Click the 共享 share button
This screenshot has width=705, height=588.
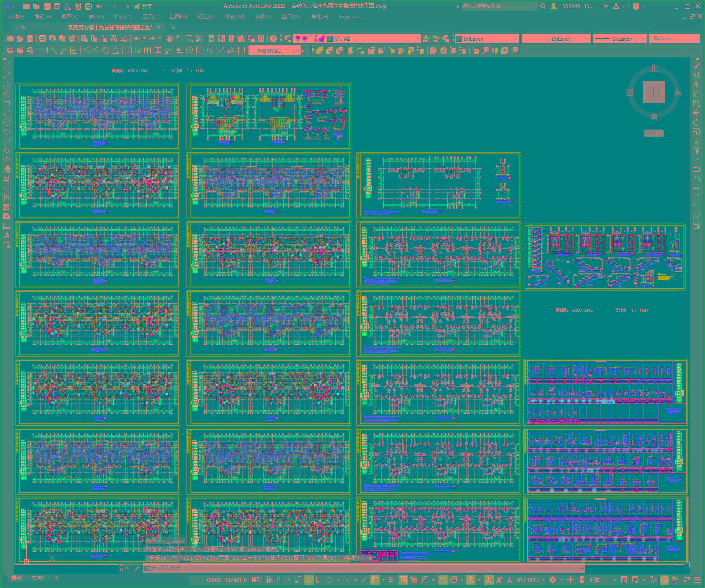click(143, 6)
